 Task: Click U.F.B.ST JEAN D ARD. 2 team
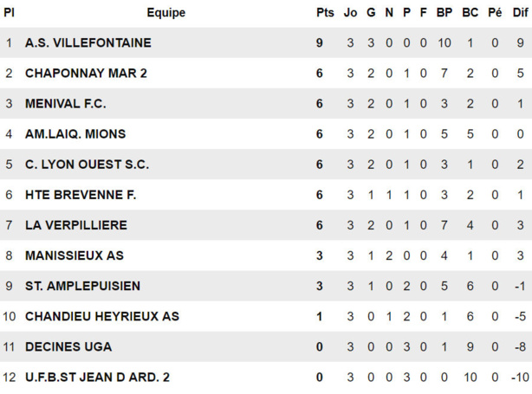[97, 378]
